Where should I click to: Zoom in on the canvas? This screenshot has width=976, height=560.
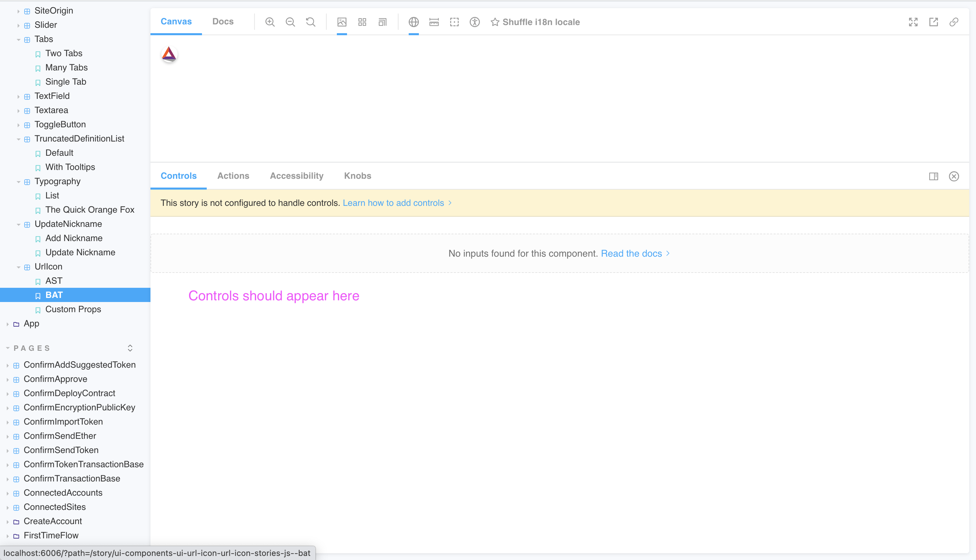(270, 22)
